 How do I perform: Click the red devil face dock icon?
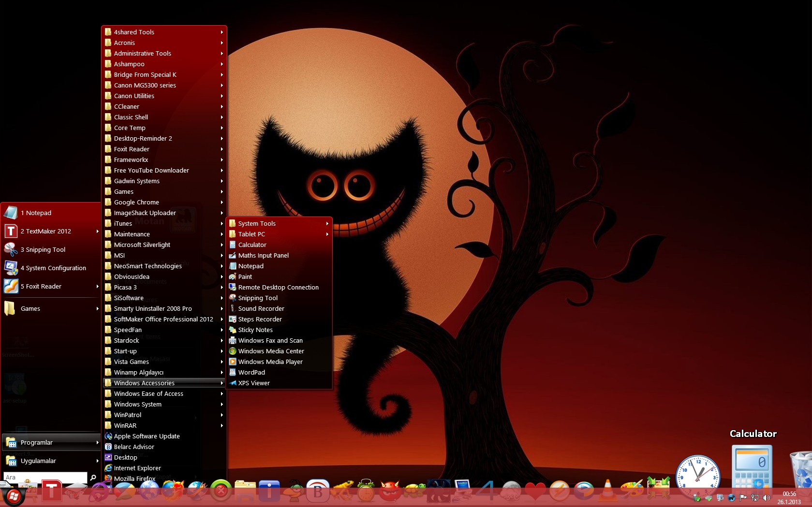pyautogui.click(x=390, y=491)
